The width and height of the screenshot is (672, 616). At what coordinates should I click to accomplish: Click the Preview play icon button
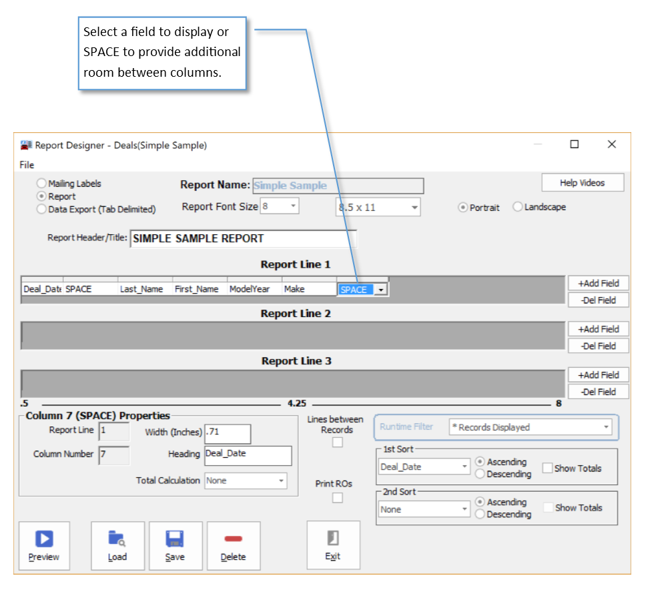point(44,545)
